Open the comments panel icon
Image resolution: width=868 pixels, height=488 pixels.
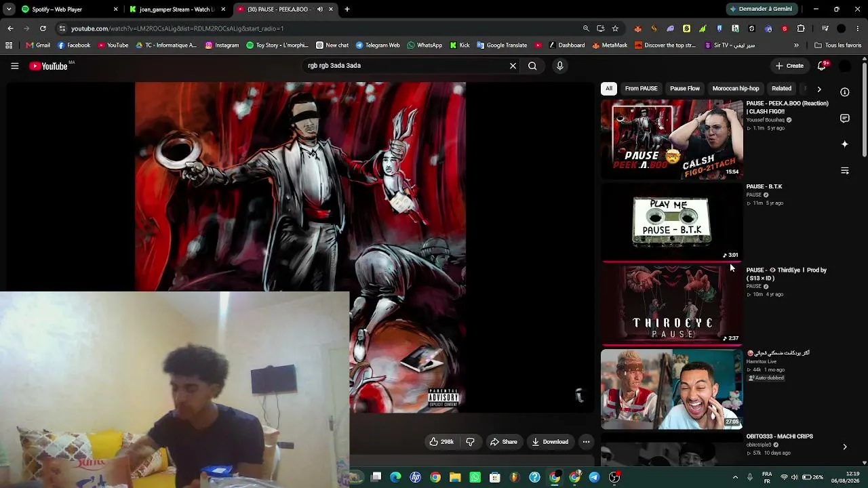pos(845,119)
